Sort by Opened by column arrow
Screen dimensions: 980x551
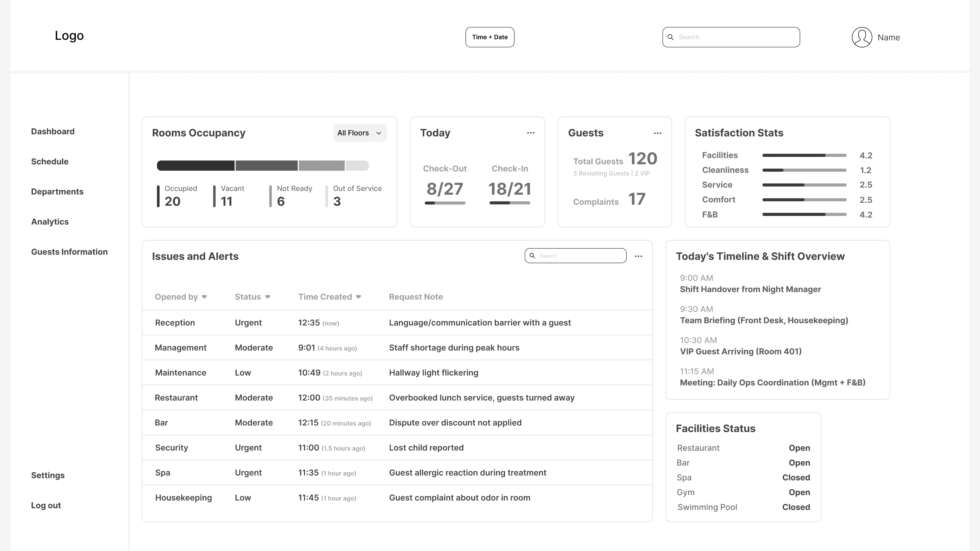tap(204, 297)
